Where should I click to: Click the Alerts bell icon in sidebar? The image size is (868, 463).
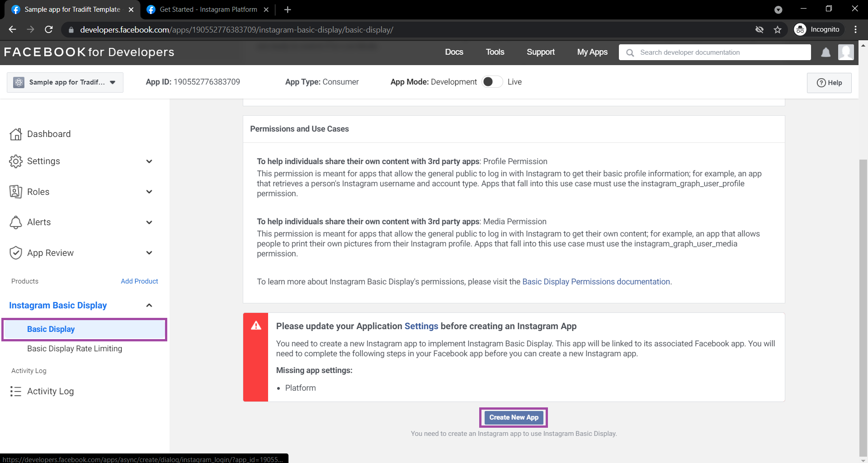click(16, 222)
